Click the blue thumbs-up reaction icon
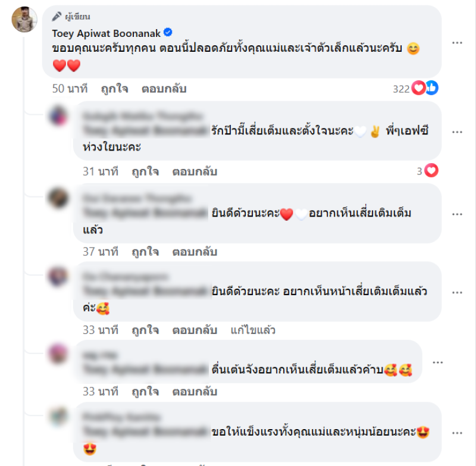The width and height of the screenshot is (476, 466). pos(432,88)
